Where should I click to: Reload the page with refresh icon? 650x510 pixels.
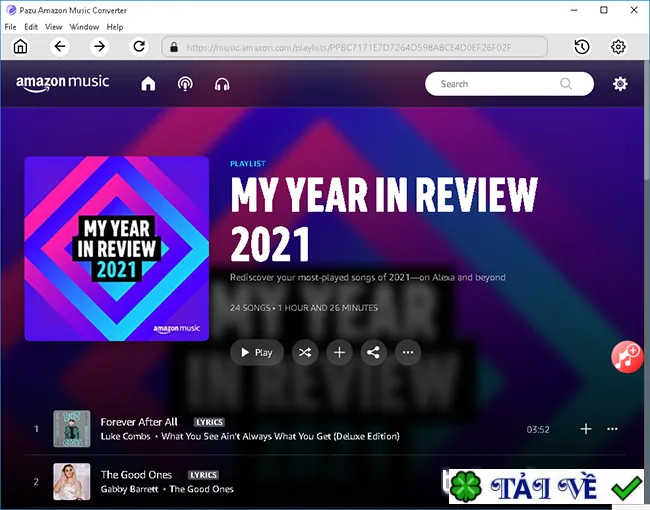coord(139,46)
